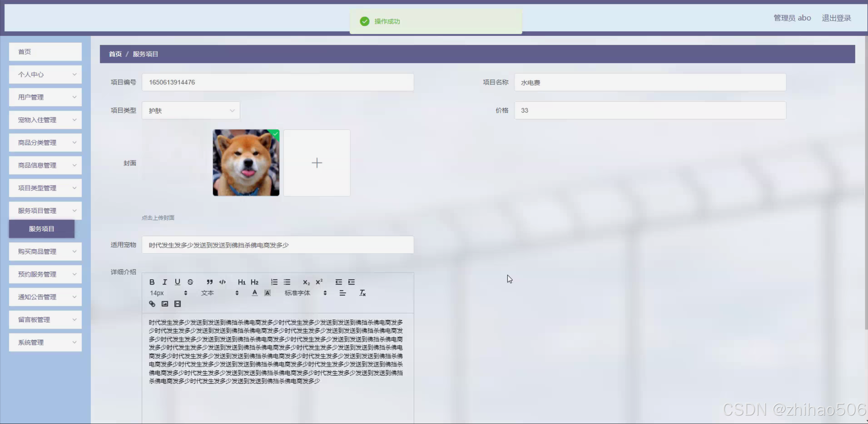
Task: Open the 项目类型 dropdown showing 护肤
Action: [191, 111]
